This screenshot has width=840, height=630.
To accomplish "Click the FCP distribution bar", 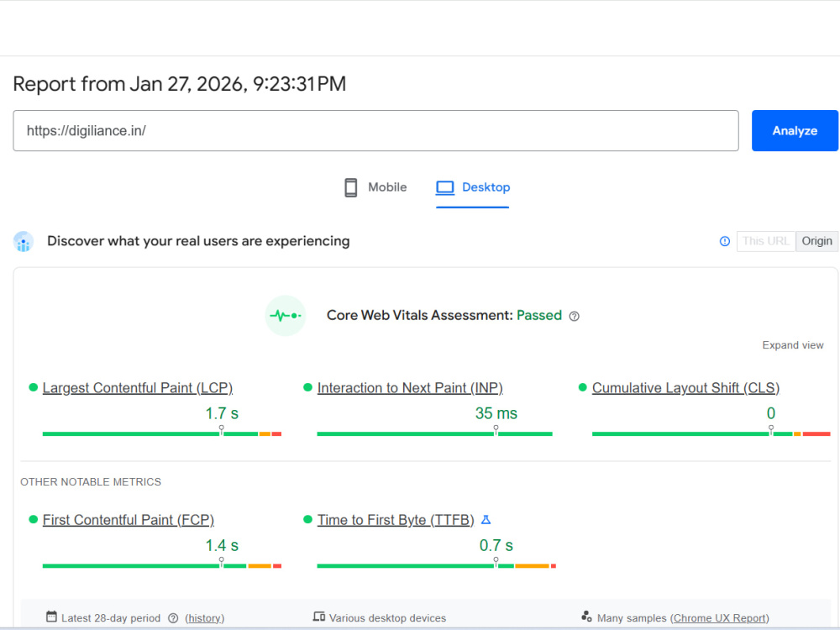I will click(x=162, y=565).
